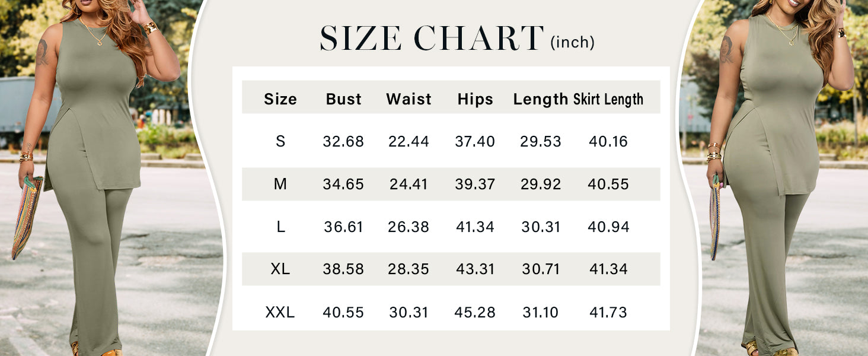Image resolution: width=868 pixels, height=356 pixels.
Task: Select the size M row label
Action: coord(280,184)
